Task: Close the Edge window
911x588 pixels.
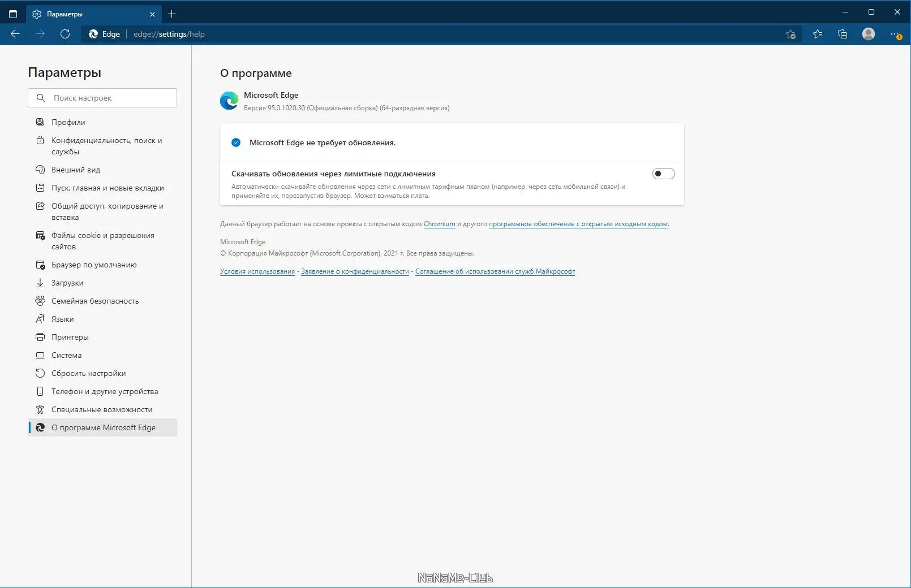Action: [897, 12]
